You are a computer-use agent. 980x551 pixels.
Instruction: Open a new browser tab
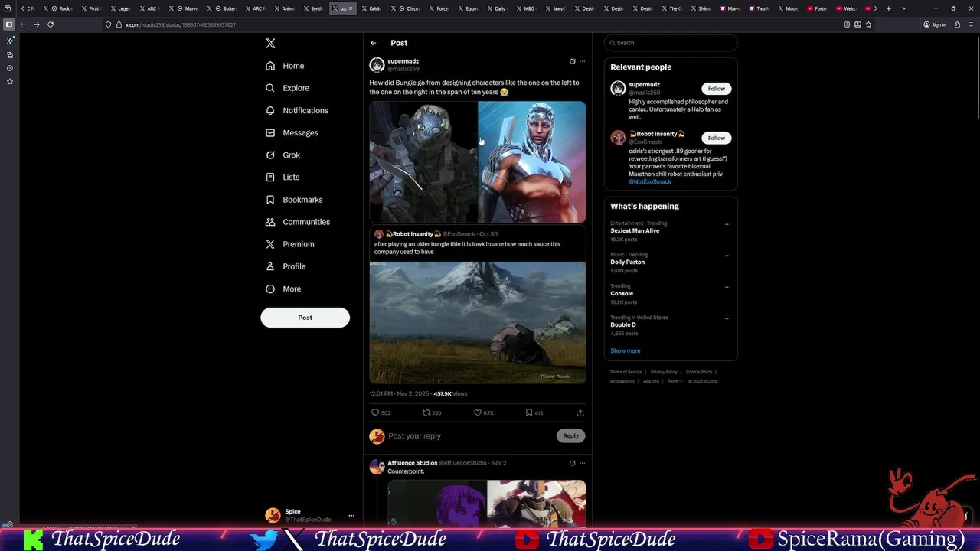888,8
